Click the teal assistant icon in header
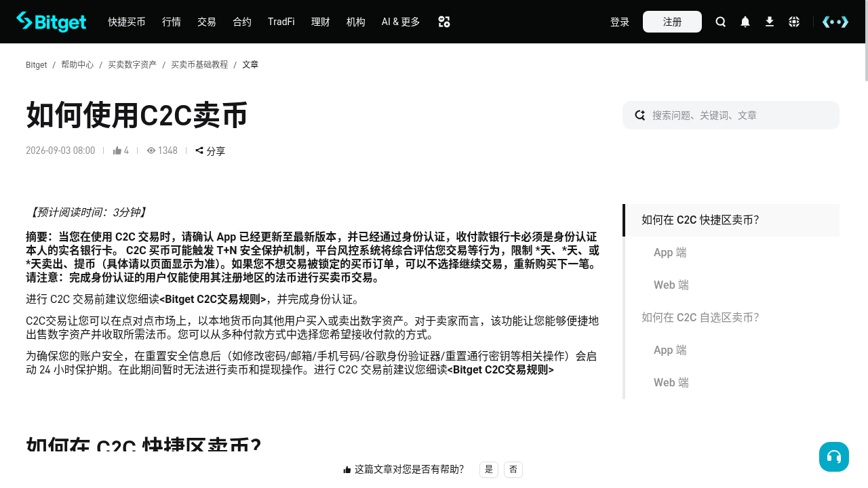Screen dimensions: 868x488 (835, 22)
